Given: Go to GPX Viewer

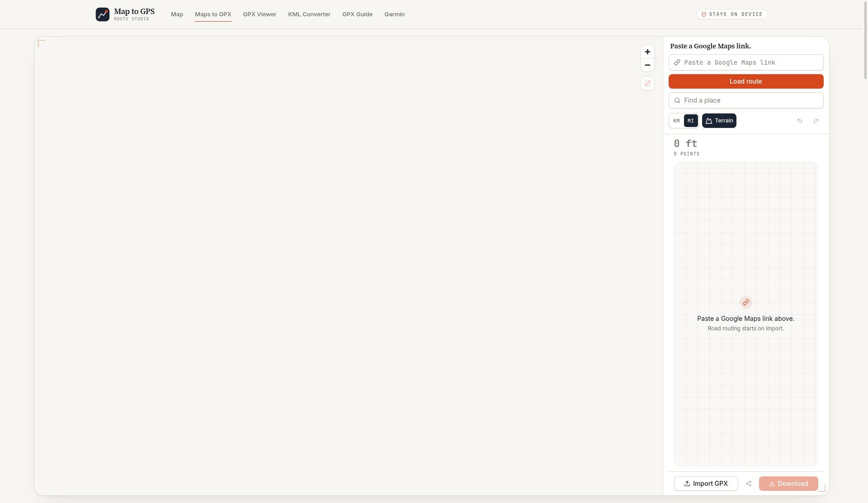Looking at the screenshot, I should tap(259, 14).
